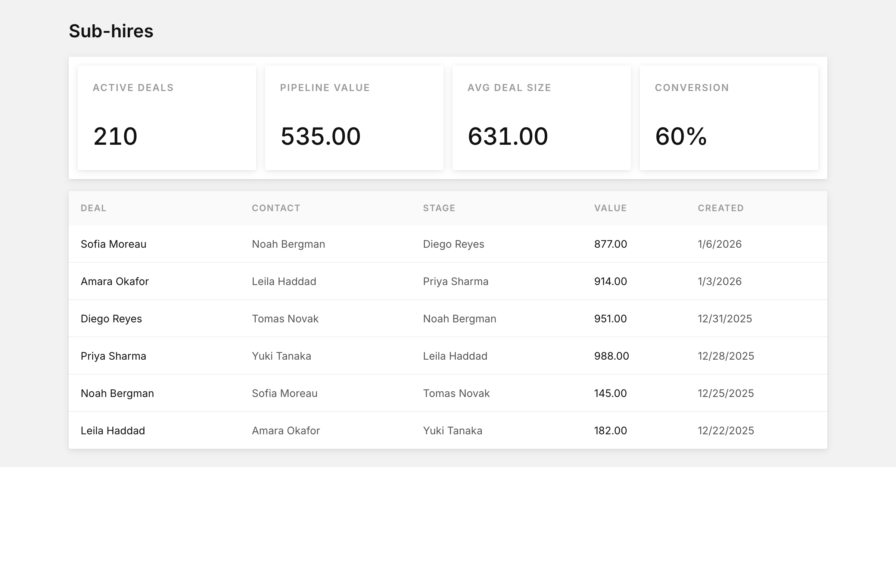Screen dimensions: 896x588
Task: Click the Sub-hires page heading
Action: tap(111, 31)
